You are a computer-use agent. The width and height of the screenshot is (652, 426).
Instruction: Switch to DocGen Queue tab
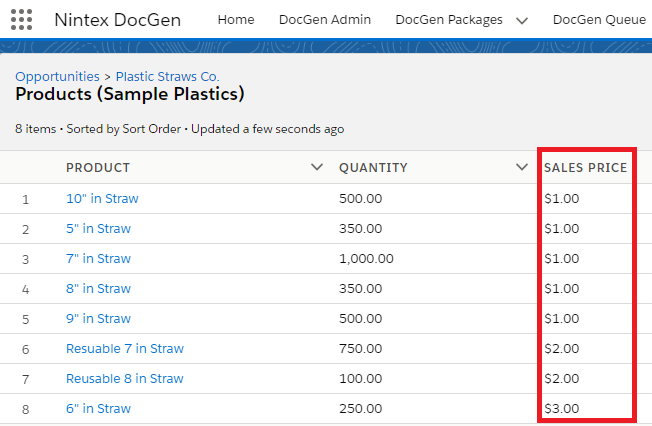598,19
